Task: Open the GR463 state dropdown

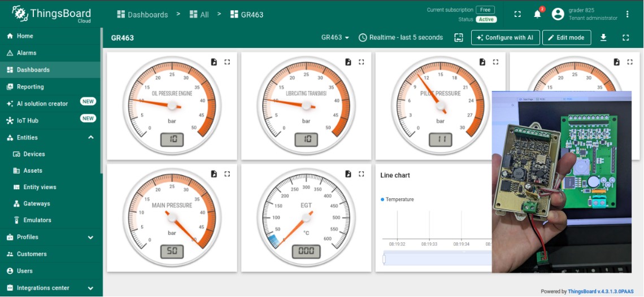Action: click(x=335, y=37)
